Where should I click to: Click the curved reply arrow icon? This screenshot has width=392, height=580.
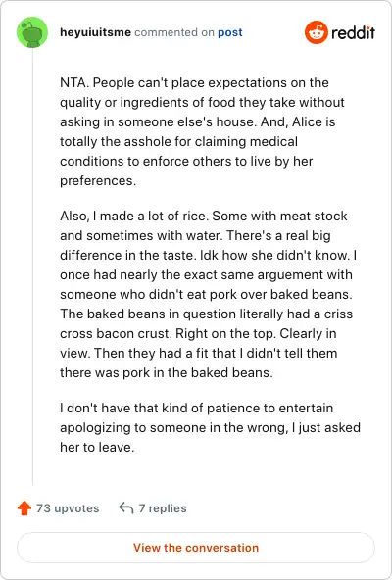click(126, 508)
